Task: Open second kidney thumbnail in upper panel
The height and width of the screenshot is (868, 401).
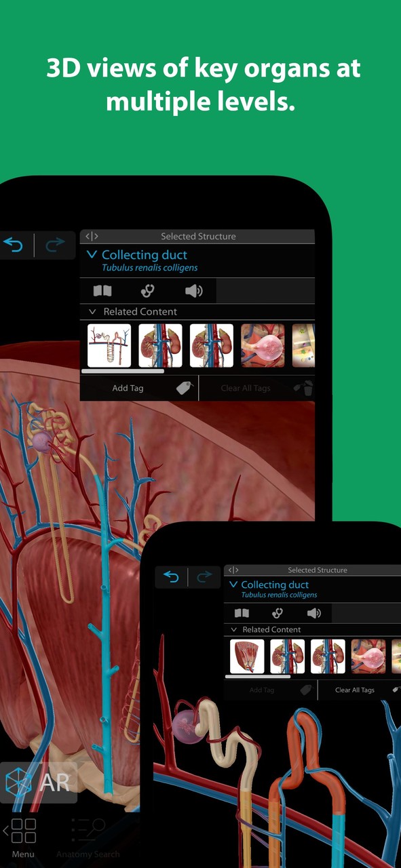Action: pyautogui.click(x=160, y=345)
